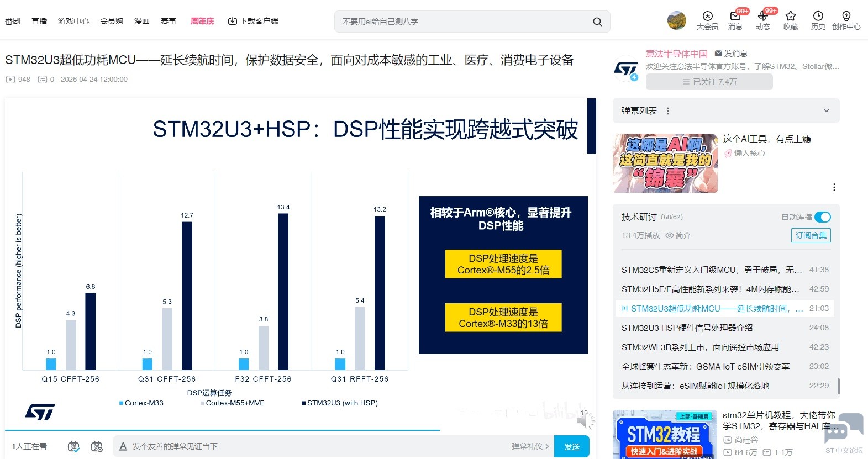
Task: Open the 游戏中心 nav item
Action: click(x=73, y=21)
